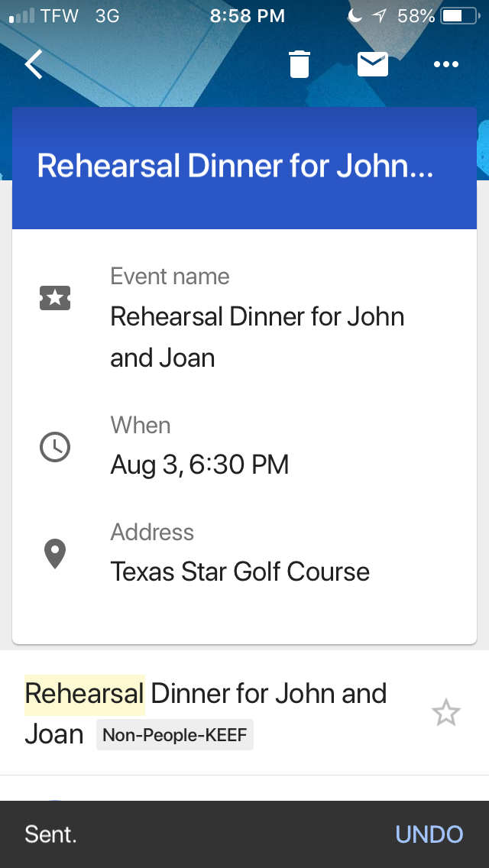Tap the back arrow
Screen dimensions: 489x868
tap(34, 64)
